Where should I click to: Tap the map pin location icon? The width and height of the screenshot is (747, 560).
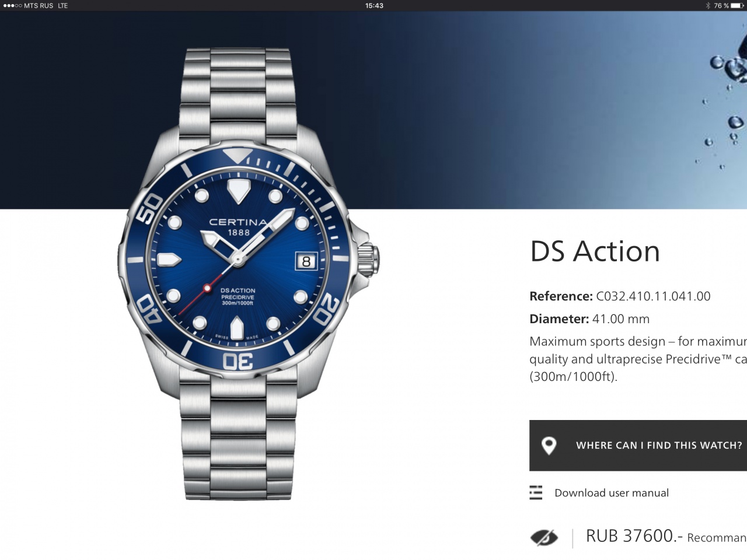[x=549, y=446]
